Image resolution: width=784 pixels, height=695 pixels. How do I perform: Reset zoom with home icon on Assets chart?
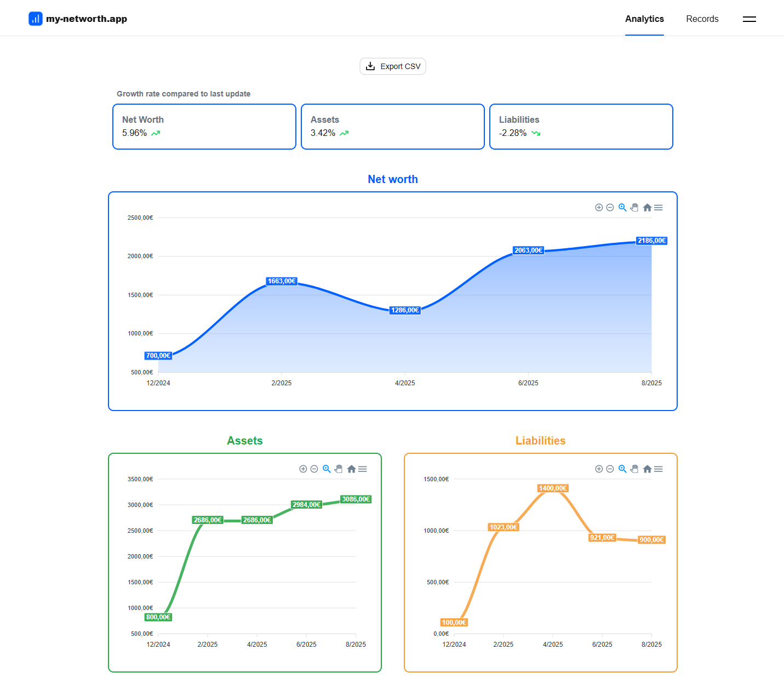point(351,469)
